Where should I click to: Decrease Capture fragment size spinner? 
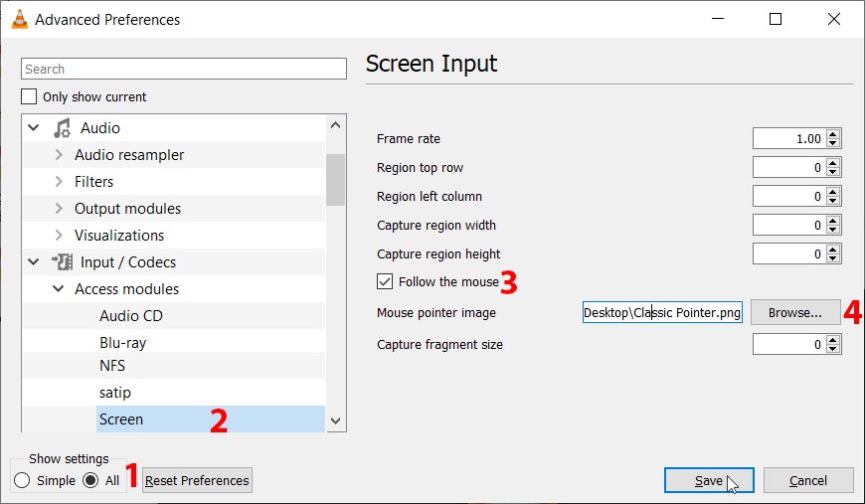[833, 349]
